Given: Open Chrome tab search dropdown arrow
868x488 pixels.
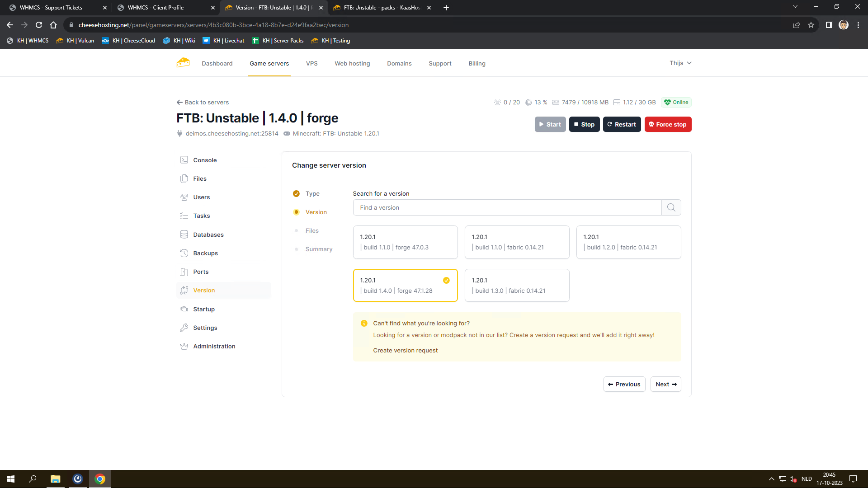Looking at the screenshot, I should pyautogui.click(x=795, y=7).
